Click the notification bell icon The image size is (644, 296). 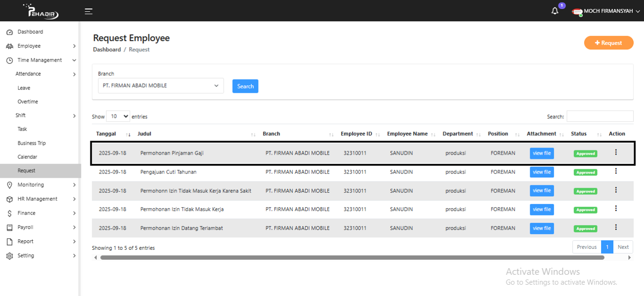tap(555, 11)
